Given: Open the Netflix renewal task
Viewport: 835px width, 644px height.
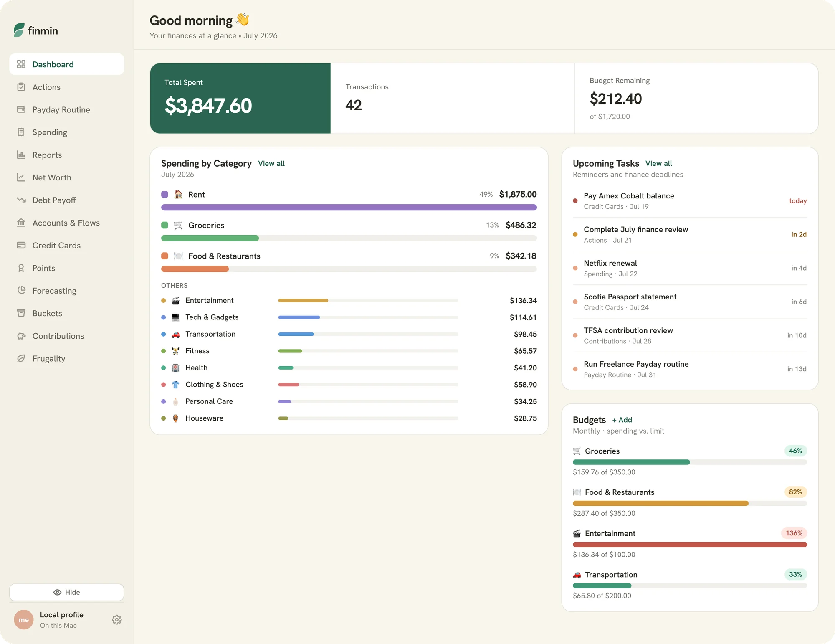Looking at the screenshot, I should [x=690, y=268].
